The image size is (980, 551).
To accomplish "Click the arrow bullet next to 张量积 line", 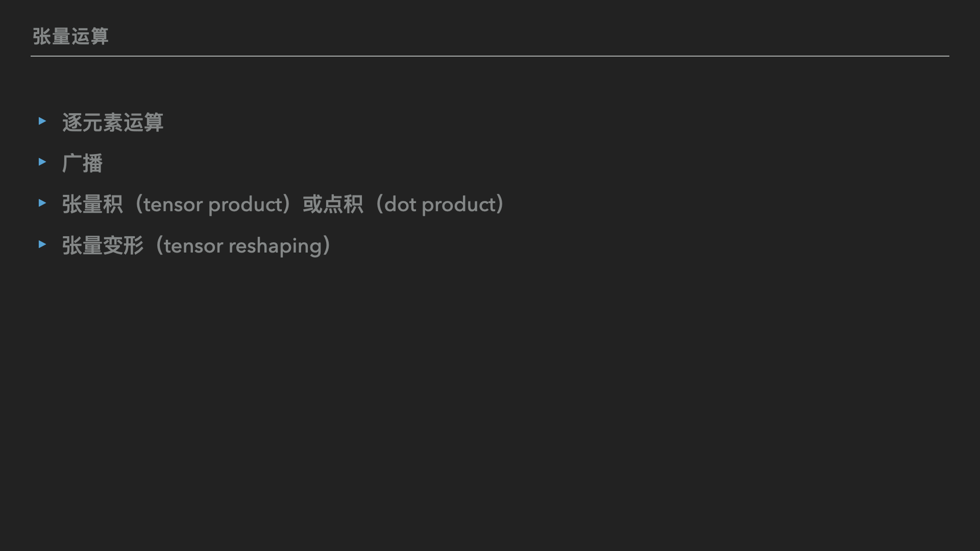I will (x=42, y=203).
